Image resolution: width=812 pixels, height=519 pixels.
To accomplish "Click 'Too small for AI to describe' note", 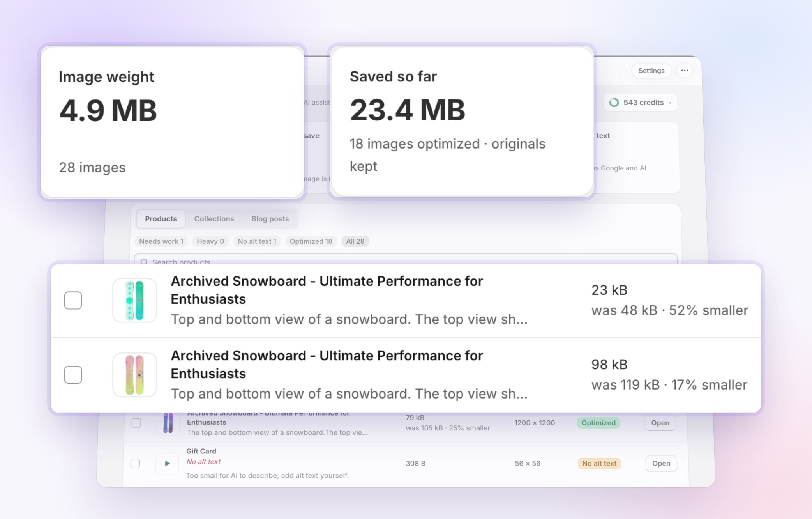I will click(267, 475).
